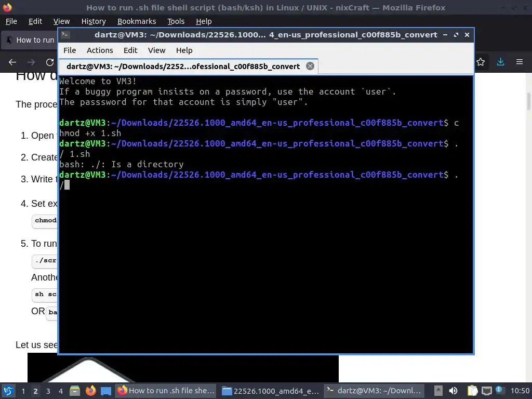The width and height of the screenshot is (532, 399).
Task: Open Firefox File menu
Action: tap(11, 21)
